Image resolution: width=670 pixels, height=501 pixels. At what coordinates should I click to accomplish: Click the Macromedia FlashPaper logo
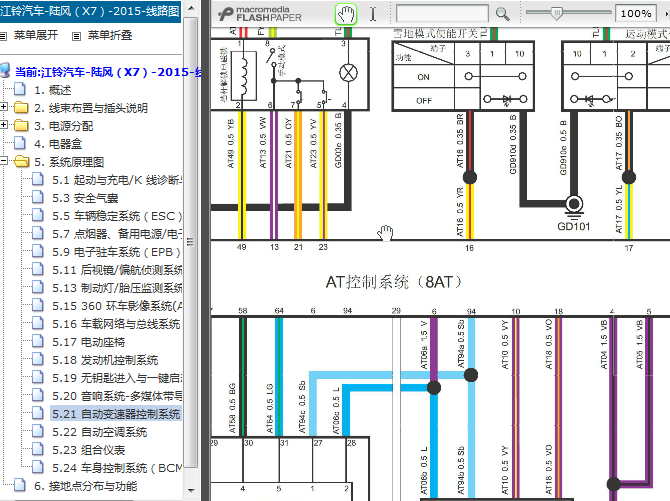(260, 14)
